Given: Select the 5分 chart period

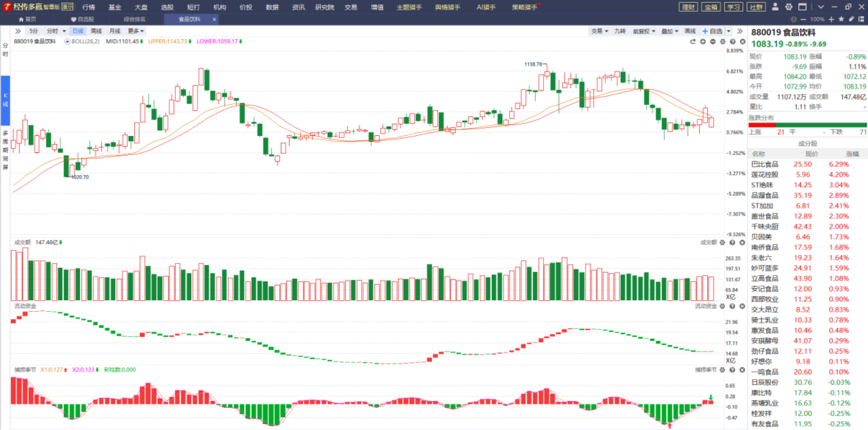Looking at the screenshot, I should [x=34, y=31].
